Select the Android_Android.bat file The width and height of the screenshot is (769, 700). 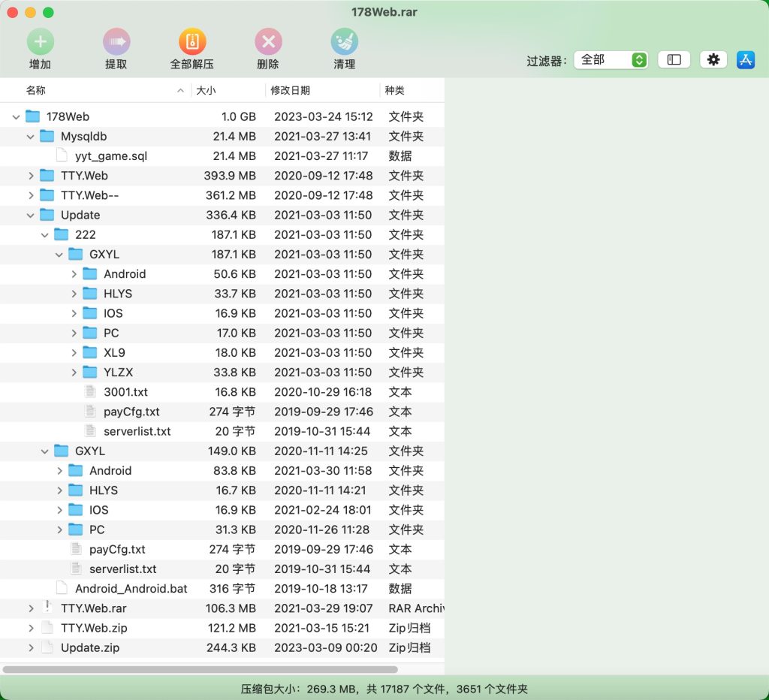tap(131, 589)
